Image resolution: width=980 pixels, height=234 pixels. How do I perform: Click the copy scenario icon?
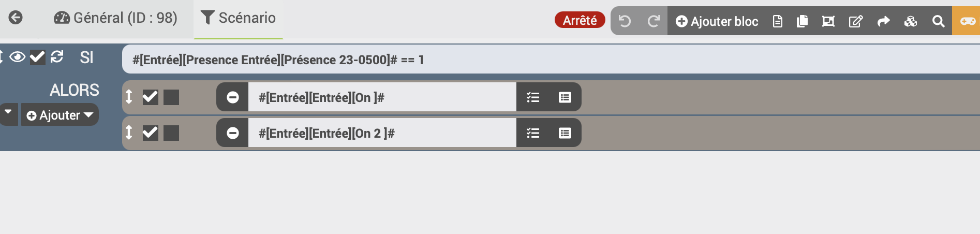click(802, 21)
